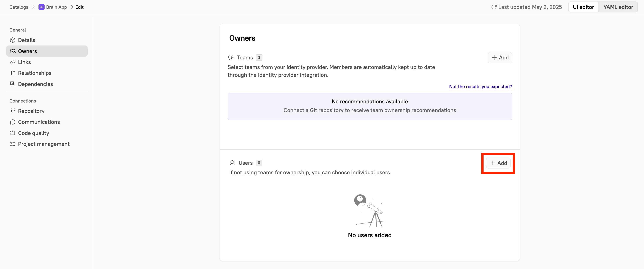The image size is (644, 269).
Task: Add a team owner with Teams Add button
Action: pos(500,57)
